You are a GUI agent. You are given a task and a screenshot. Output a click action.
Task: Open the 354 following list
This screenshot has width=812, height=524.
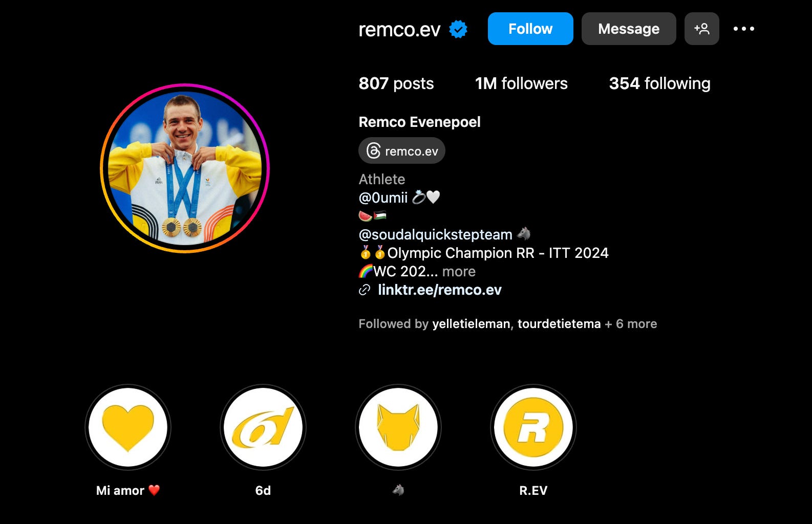(659, 83)
